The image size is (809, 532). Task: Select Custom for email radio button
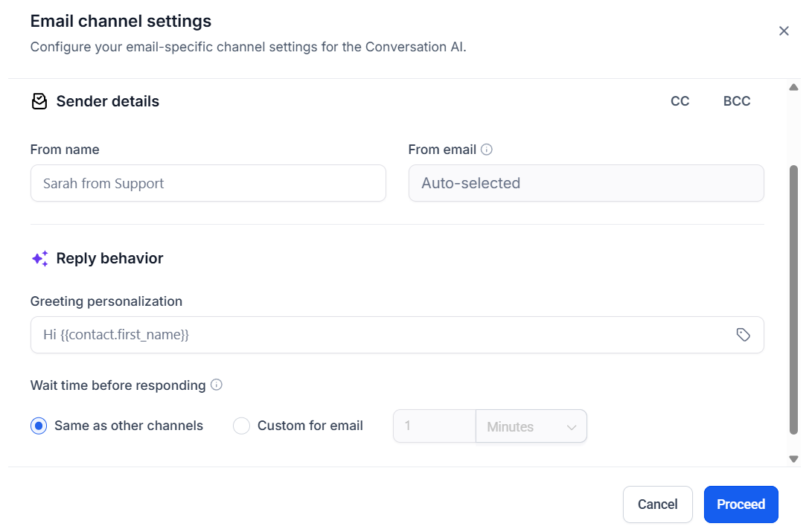click(x=241, y=426)
